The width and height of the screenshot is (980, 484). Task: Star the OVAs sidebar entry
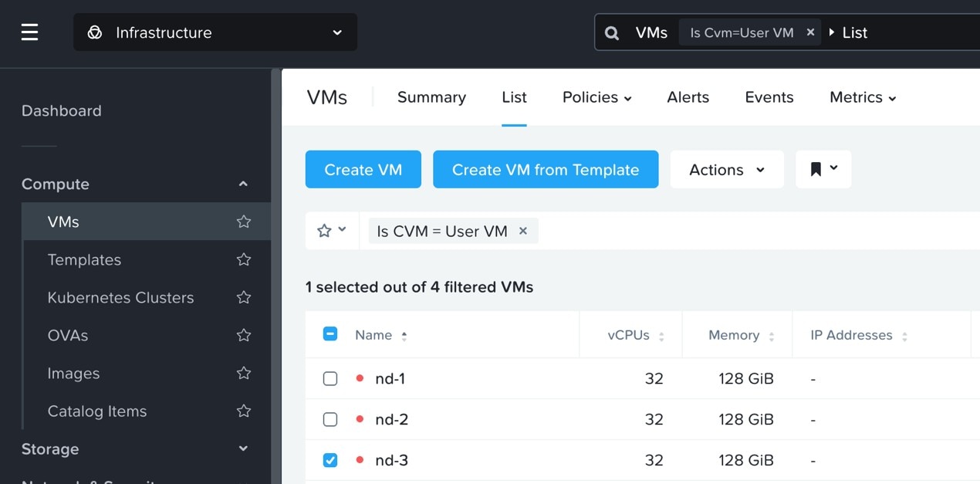pyautogui.click(x=244, y=335)
